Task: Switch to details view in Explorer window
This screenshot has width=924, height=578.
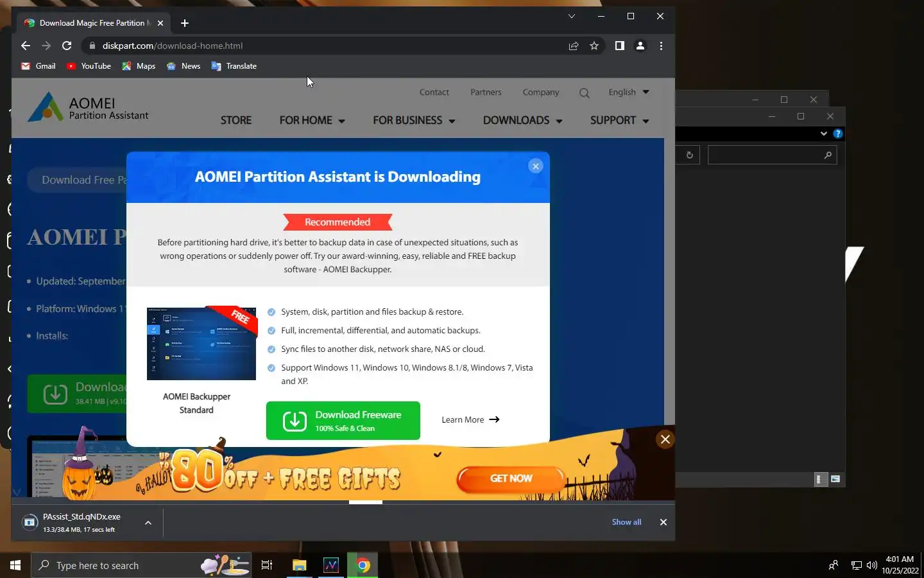Action: 821,479
